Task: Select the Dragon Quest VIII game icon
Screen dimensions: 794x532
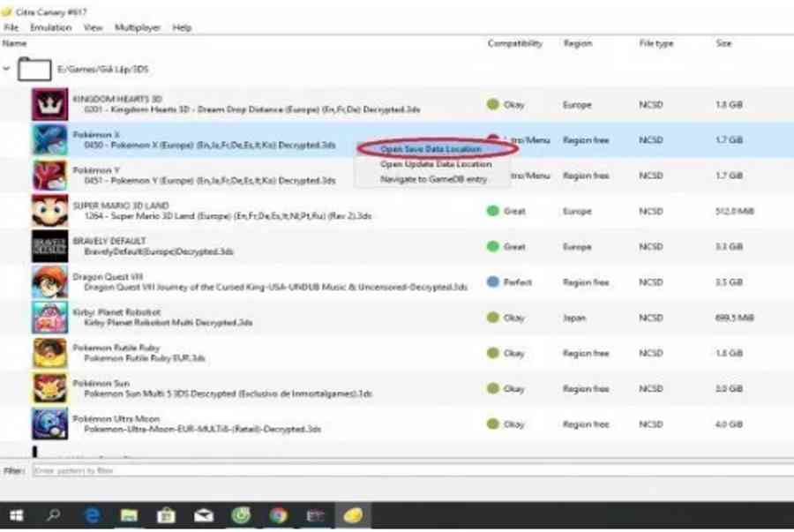Action: click(x=49, y=282)
